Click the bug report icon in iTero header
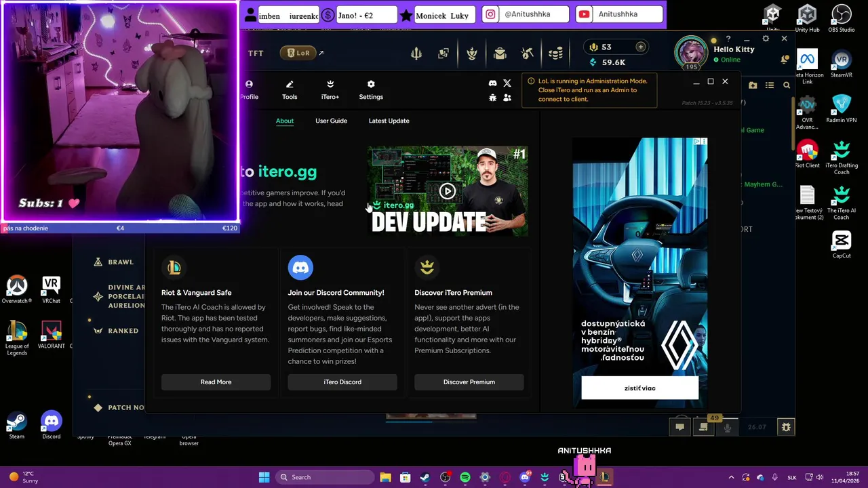This screenshot has height=488, width=868. [492, 98]
